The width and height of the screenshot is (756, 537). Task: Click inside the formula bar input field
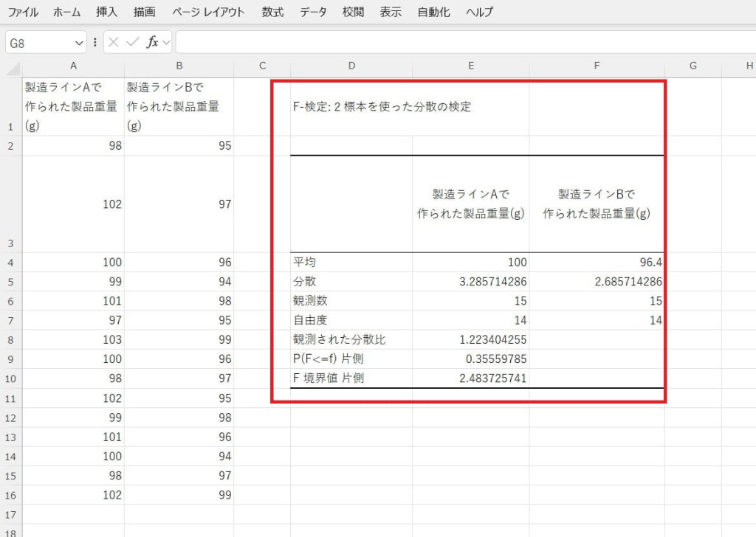[465, 43]
